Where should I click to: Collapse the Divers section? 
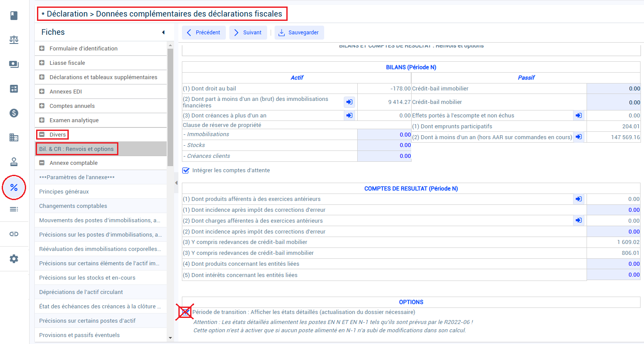click(42, 134)
